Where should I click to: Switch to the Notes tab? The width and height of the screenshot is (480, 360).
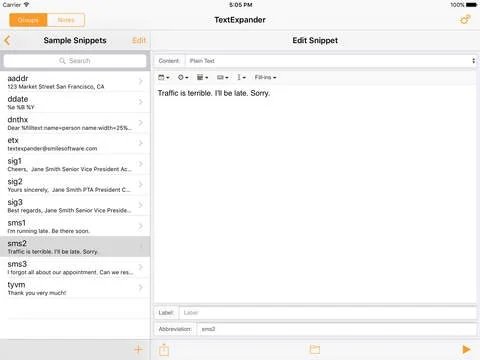point(66,20)
